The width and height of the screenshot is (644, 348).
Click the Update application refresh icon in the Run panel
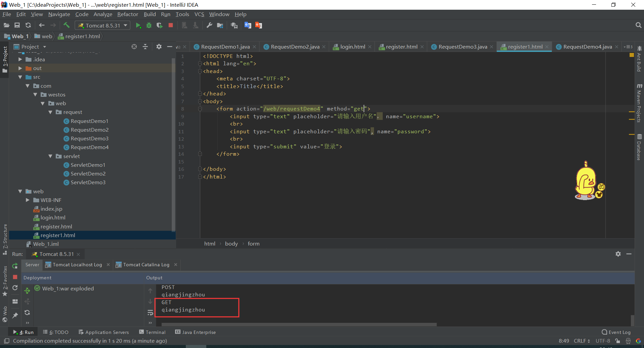[x=15, y=288]
